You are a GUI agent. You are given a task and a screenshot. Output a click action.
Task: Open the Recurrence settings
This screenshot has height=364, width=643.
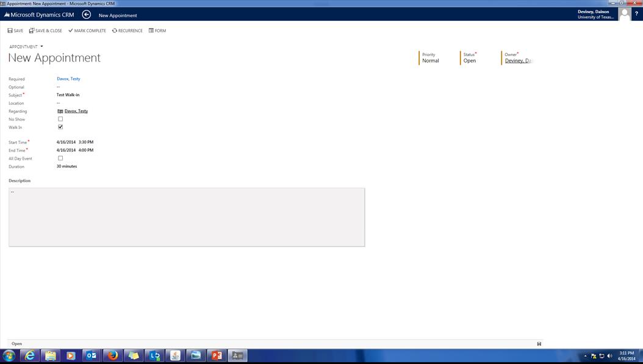(x=128, y=30)
